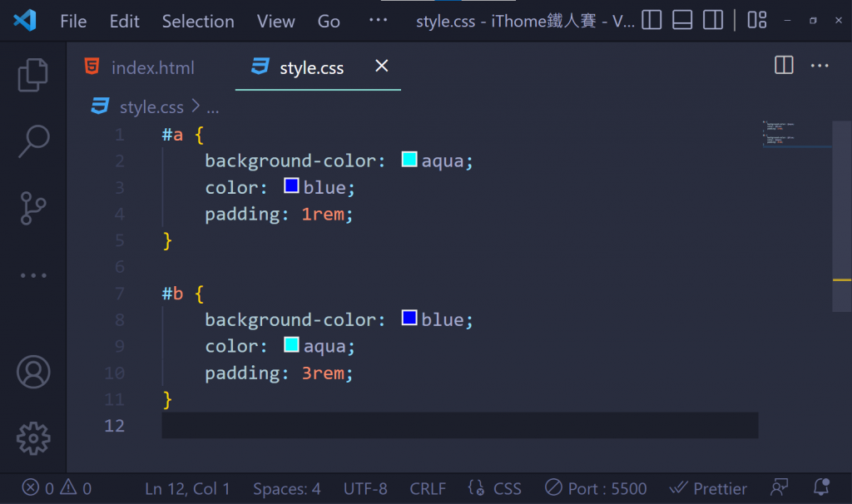Open the Explorer view icon
This screenshot has width=852, height=504.
[33, 75]
